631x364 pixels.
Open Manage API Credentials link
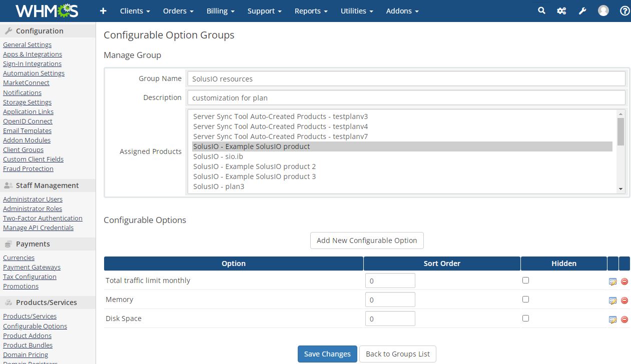coord(38,227)
